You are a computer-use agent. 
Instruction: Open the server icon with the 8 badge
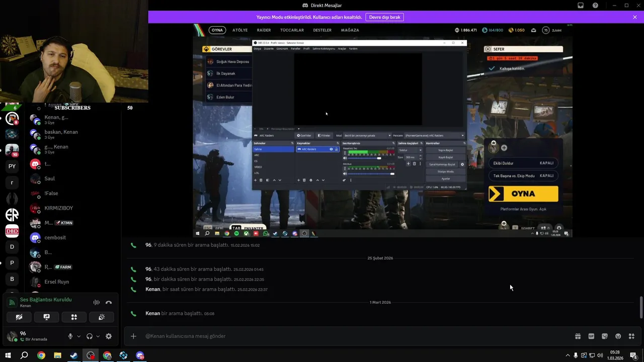(12, 119)
